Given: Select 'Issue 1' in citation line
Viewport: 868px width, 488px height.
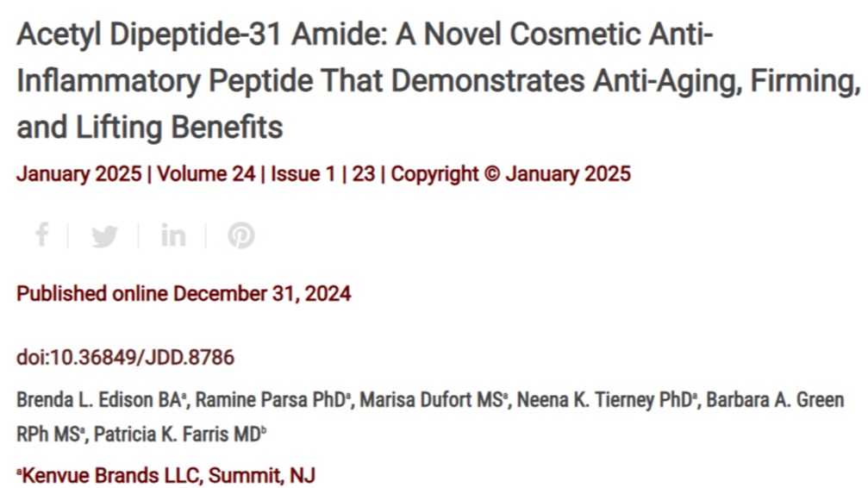Looking at the screenshot, I should (x=303, y=174).
